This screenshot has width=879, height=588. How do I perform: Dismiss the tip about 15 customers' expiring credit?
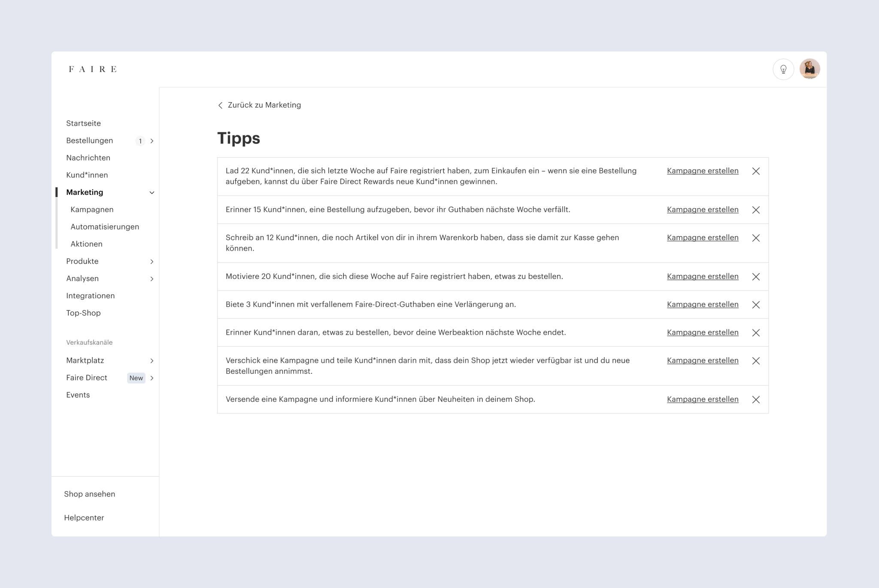tap(756, 210)
